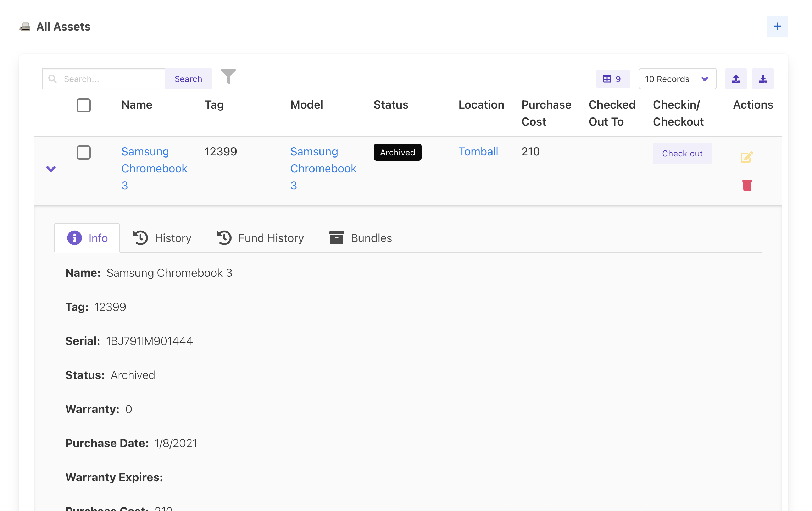Open the Fund History tab
The height and width of the screenshot is (511, 812).
(x=261, y=238)
